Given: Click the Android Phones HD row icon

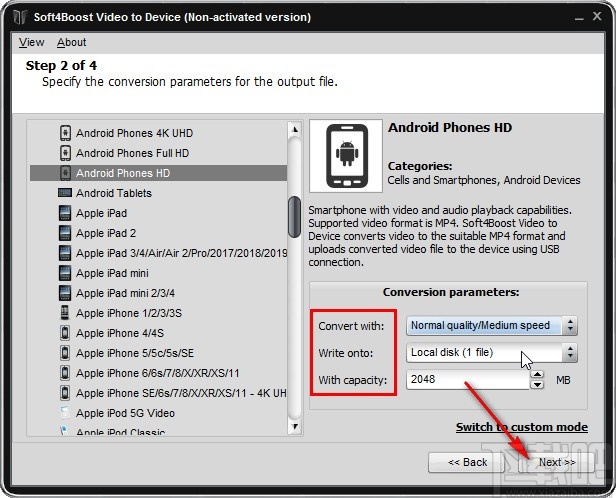Looking at the screenshot, I should coord(65,173).
